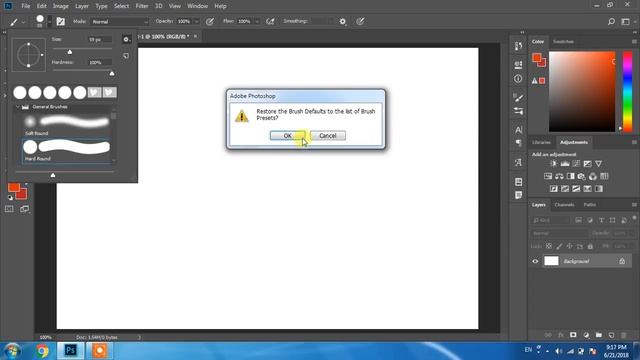Image resolution: width=640 pixels, height=360 pixels.
Task: Open the blending Mode dropdown set to Normal
Action: point(120,22)
